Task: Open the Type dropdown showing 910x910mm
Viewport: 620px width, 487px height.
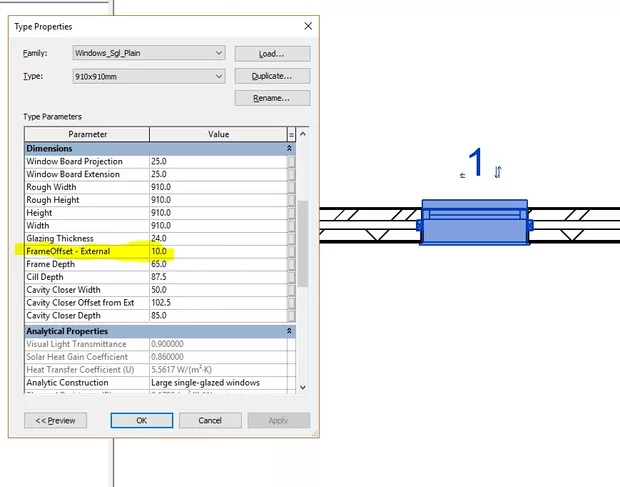Action: [148, 76]
